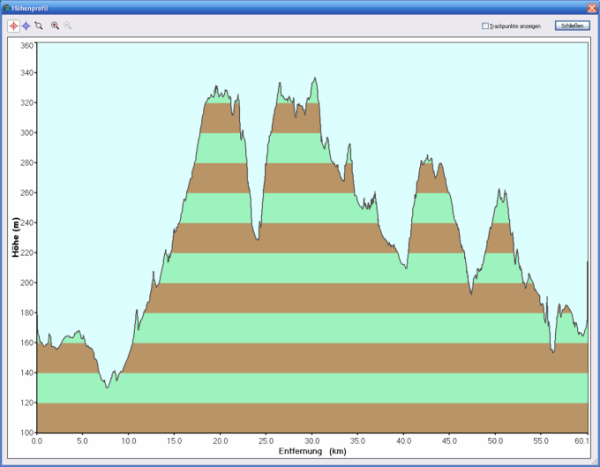Click the highest peak near 30 km

click(315, 78)
